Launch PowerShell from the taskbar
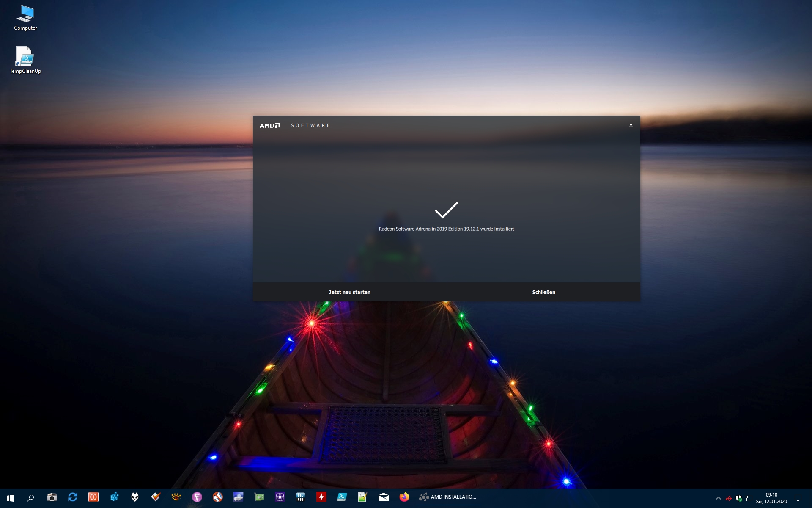Image resolution: width=812 pixels, height=508 pixels. [342, 497]
